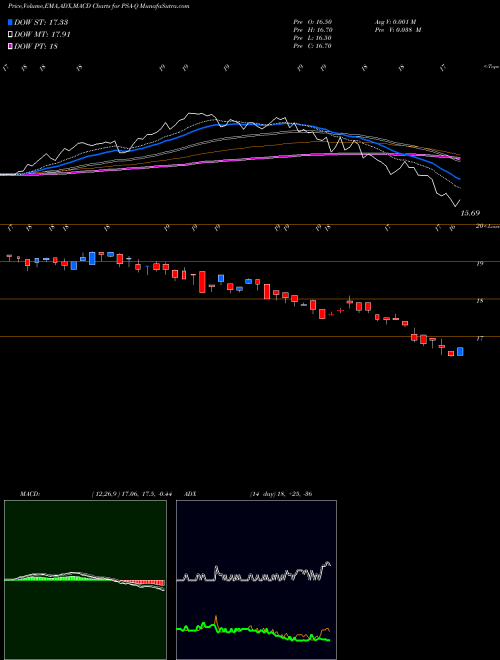Click the ADX (14 day) parameter values
Screen dimensions: 500x660
click(281, 494)
